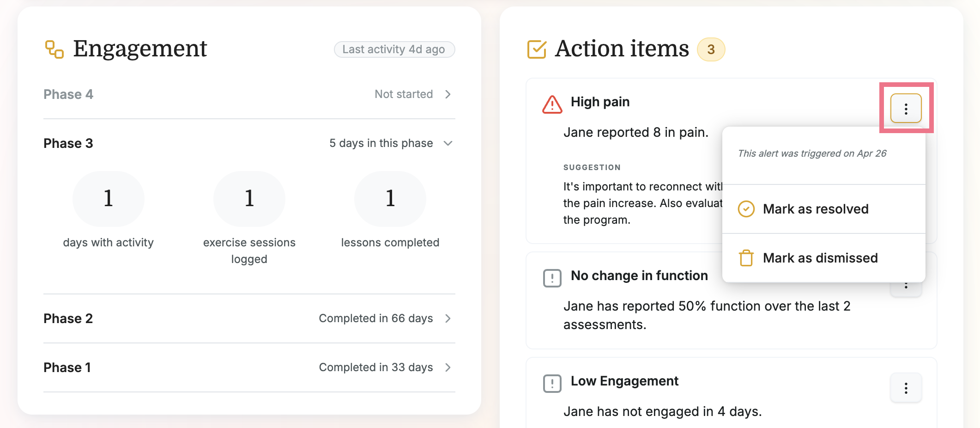Expand Phase 4 chevron

point(448,94)
